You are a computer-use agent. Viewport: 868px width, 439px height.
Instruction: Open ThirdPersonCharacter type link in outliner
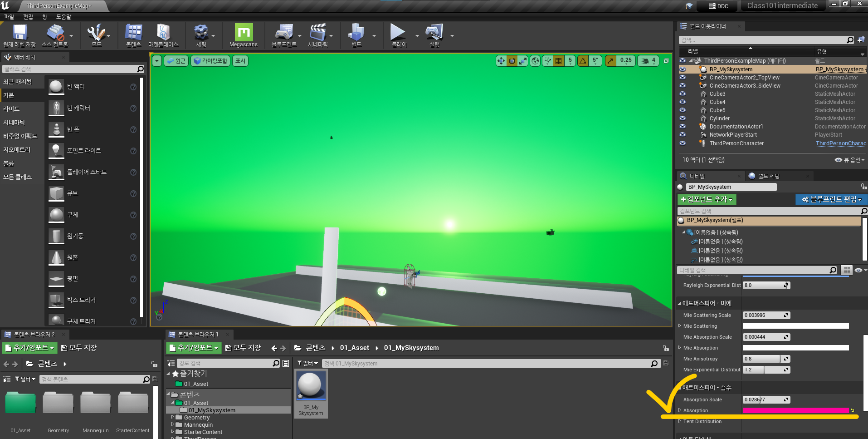click(x=841, y=143)
